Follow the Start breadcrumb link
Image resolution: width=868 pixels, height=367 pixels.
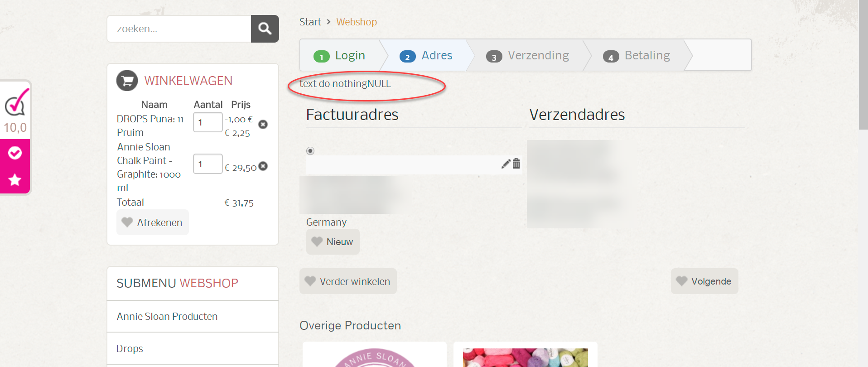tap(310, 22)
